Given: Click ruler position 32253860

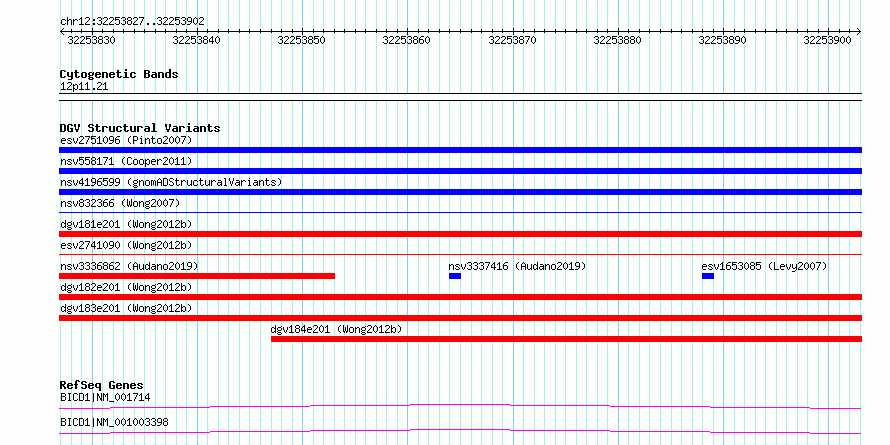Looking at the screenshot, I should point(406,40).
